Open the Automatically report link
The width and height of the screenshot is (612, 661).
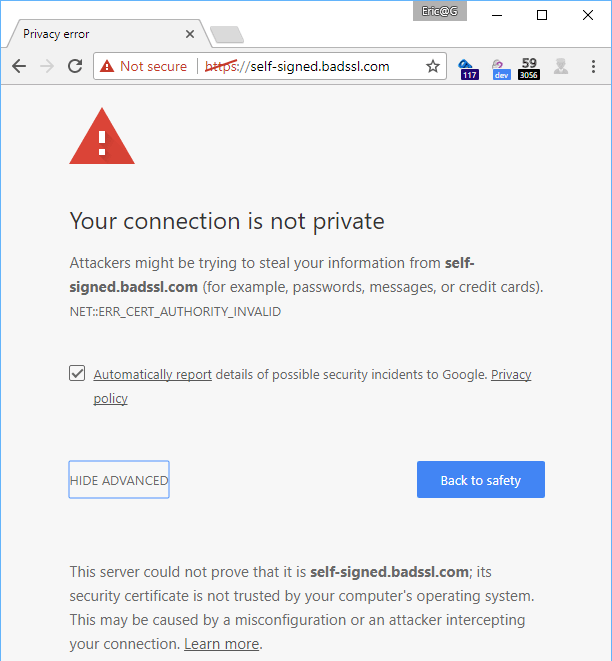point(152,375)
